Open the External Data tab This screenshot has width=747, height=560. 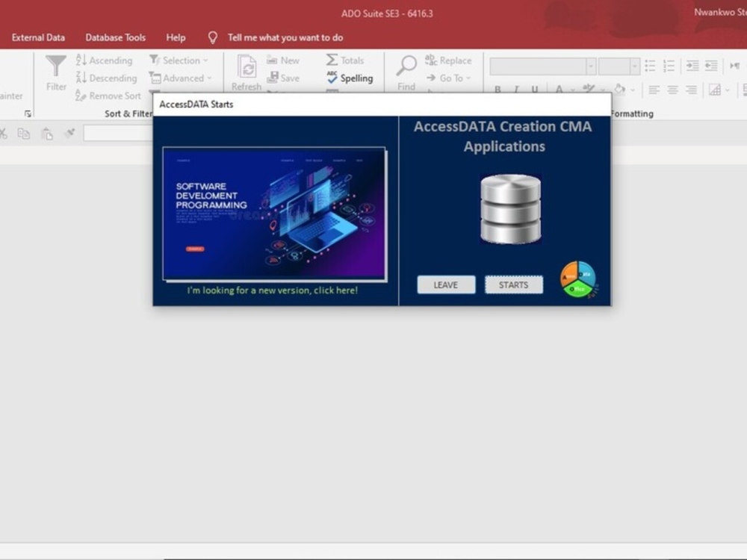click(38, 37)
